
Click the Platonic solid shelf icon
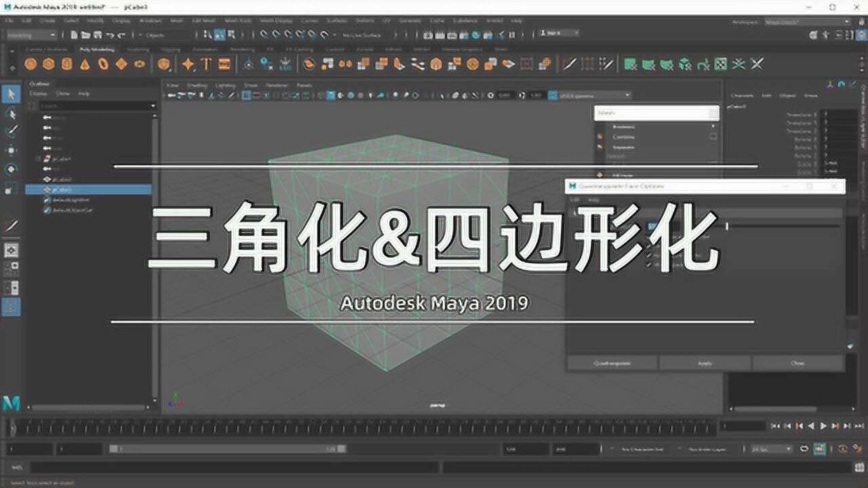pyautogui.click(x=163, y=64)
